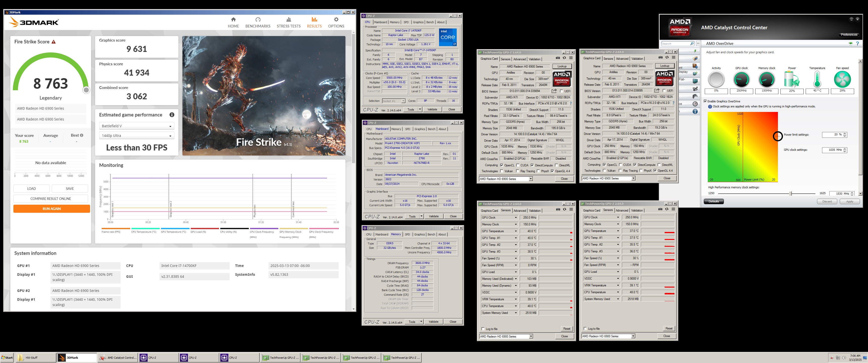This screenshot has width=868, height=363.
Task: Click the High Performance memory clock slider handle
Action: pos(791,193)
